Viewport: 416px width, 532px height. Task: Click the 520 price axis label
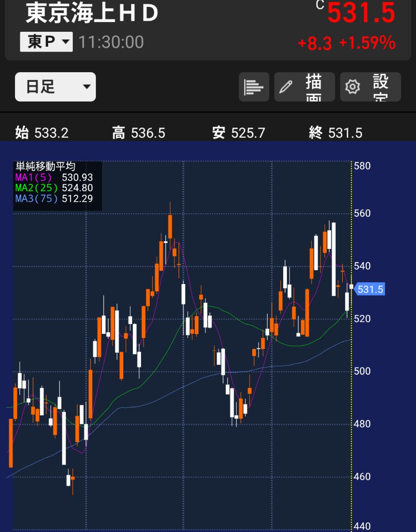click(x=362, y=319)
